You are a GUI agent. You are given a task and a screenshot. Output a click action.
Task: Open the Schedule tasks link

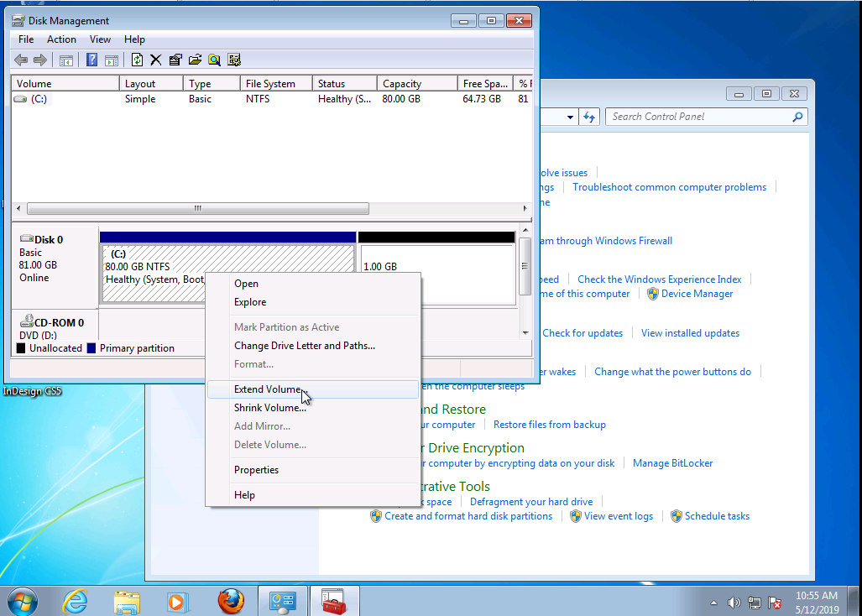[x=717, y=516]
